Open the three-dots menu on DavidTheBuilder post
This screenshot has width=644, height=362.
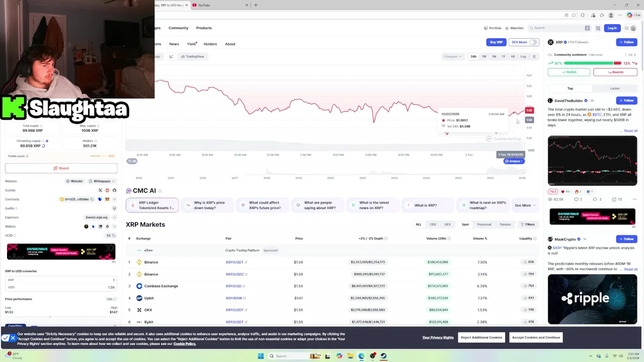(634, 199)
